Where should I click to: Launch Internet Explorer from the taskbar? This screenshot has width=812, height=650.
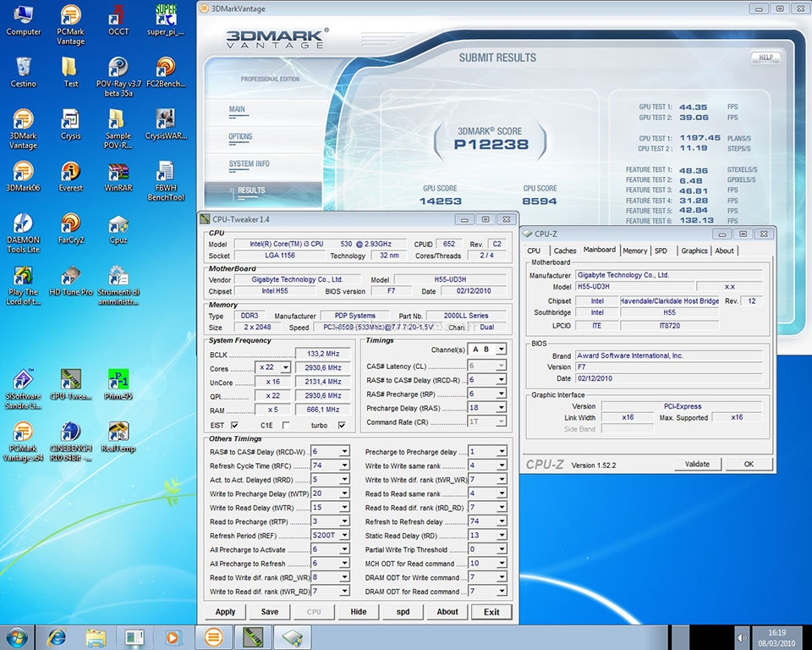(x=57, y=637)
